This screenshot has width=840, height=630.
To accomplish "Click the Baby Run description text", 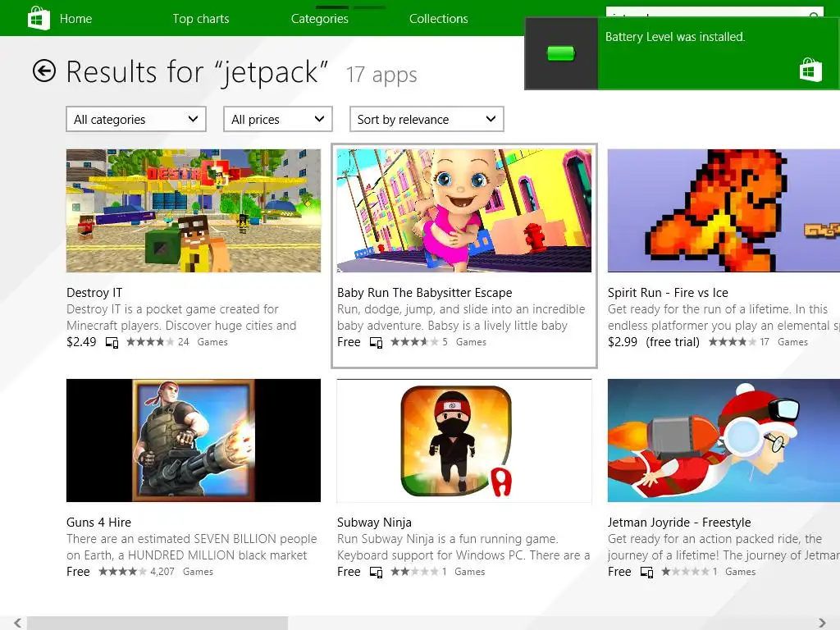I will [461, 317].
